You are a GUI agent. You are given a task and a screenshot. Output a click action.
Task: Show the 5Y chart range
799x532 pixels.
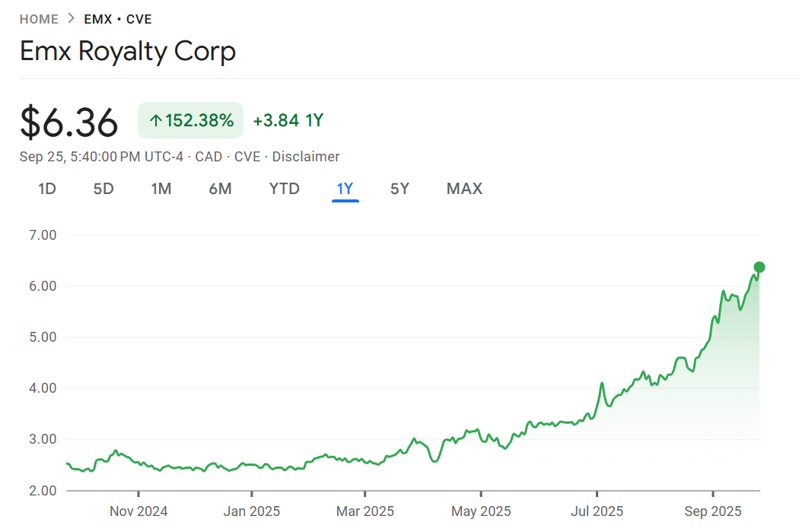point(399,189)
